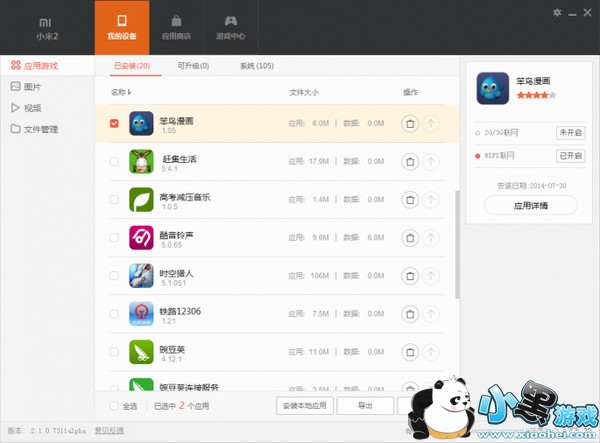Viewport: 600px width, 443px height.
Task: Toggle 2G/3G联网 未开启 button
Action: (x=570, y=133)
